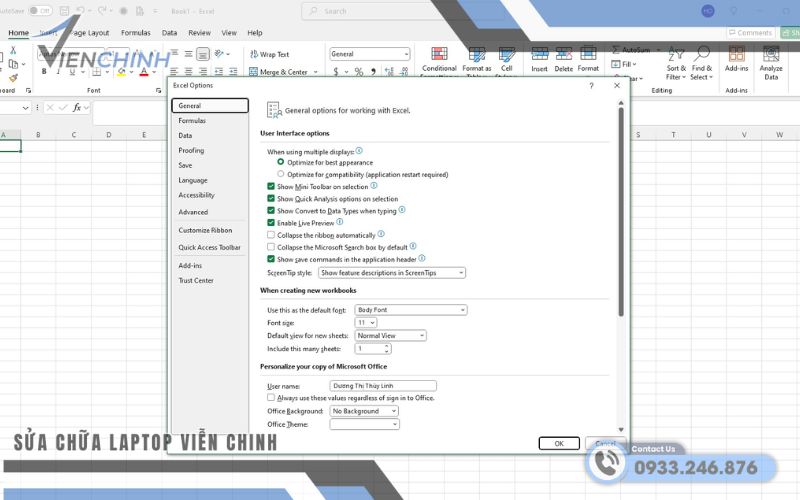Check Collapse the ribbon automatically

tap(271, 235)
